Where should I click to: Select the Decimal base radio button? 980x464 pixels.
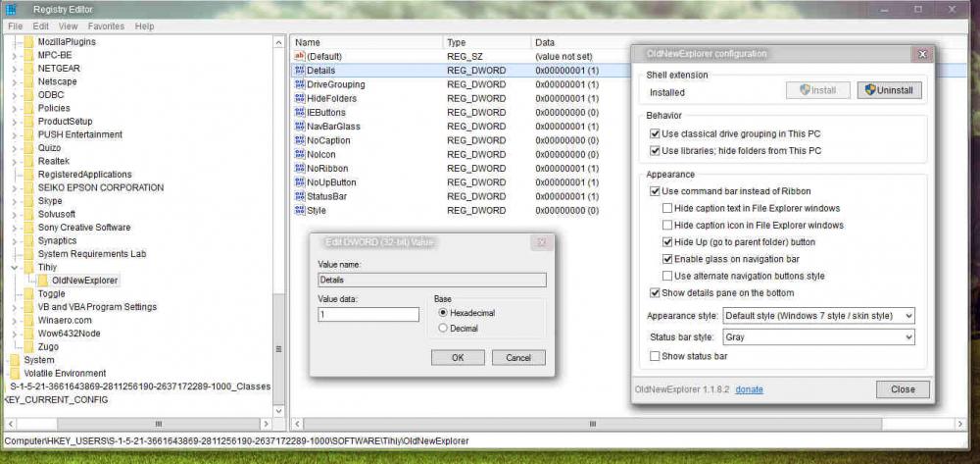pos(443,329)
